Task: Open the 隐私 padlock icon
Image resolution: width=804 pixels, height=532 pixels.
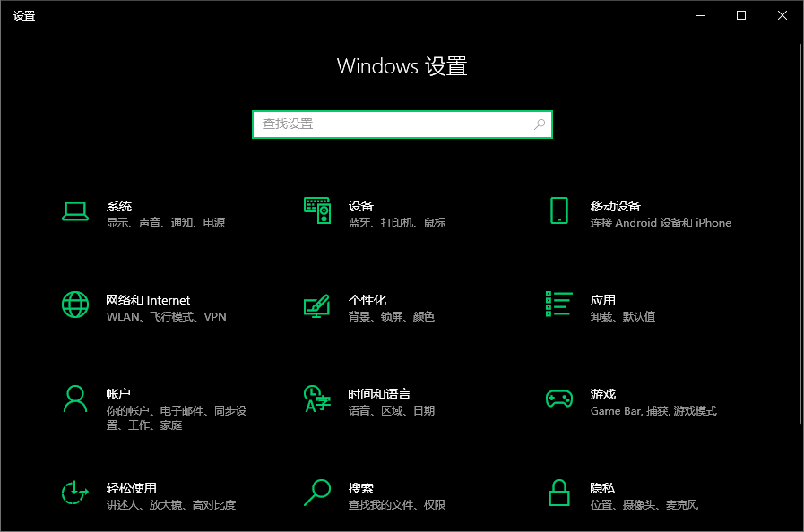Action: (x=559, y=493)
